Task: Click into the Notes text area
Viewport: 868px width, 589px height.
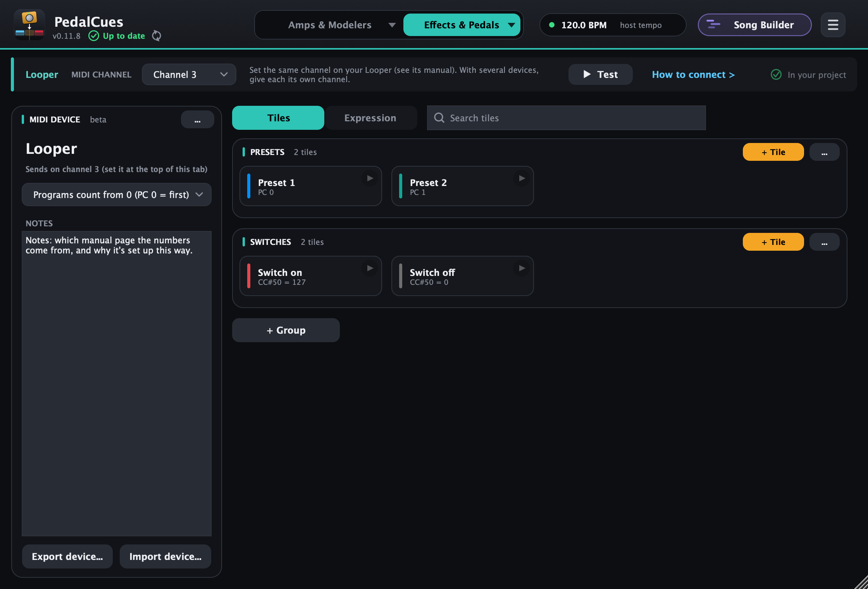Action: [117, 384]
